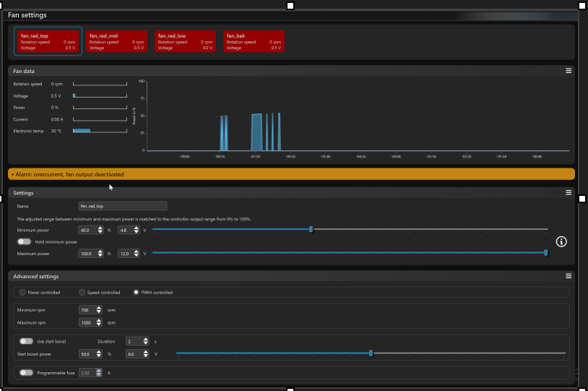
Task: Open the Settings panel hamburger menu
Action: 568,193
